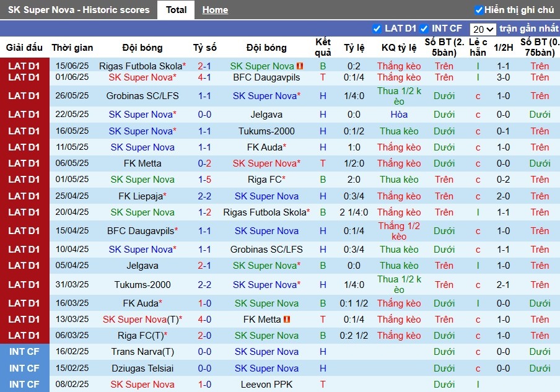Viewport: 560px width, 392px height.
Task: Click Tỷ số column header
Action: (204, 48)
